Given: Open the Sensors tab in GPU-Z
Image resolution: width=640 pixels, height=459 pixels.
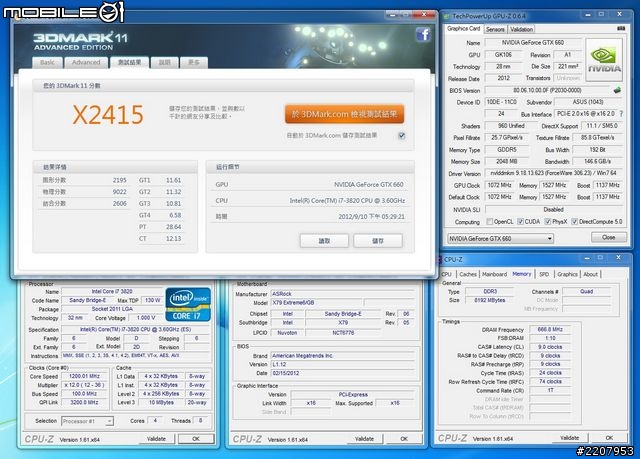Looking at the screenshot, I should coord(495,29).
